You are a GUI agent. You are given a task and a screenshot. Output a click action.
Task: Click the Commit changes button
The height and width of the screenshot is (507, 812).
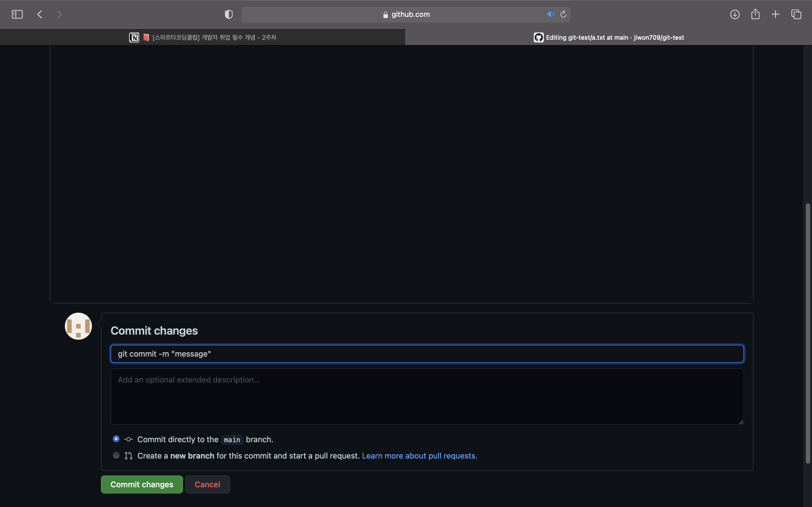142,484
